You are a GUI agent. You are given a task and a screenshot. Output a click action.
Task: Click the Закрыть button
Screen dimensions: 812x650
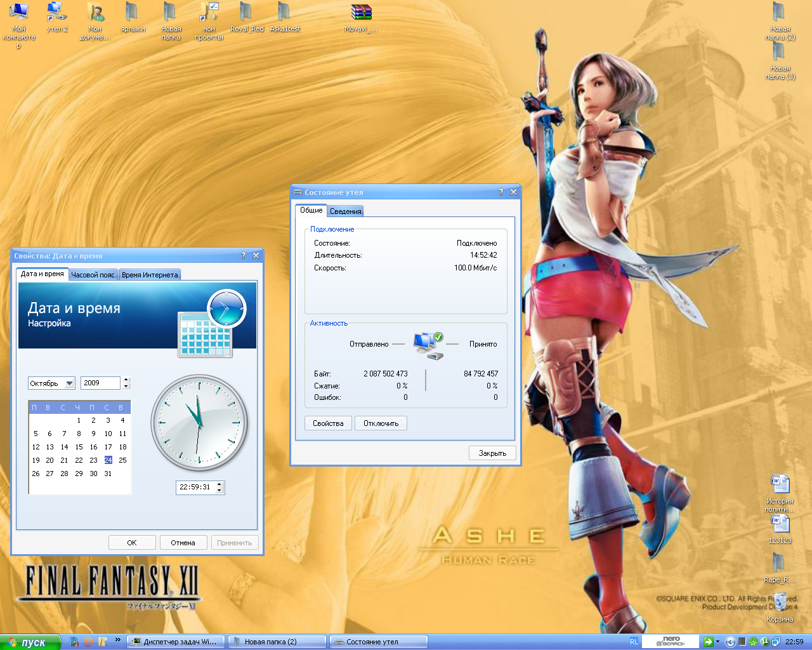(492, 453)
